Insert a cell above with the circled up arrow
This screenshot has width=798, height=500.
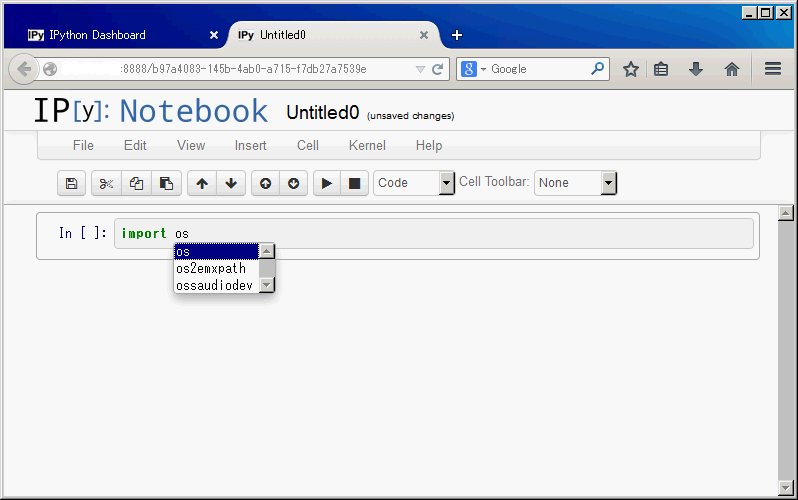[x=265, y=183]
